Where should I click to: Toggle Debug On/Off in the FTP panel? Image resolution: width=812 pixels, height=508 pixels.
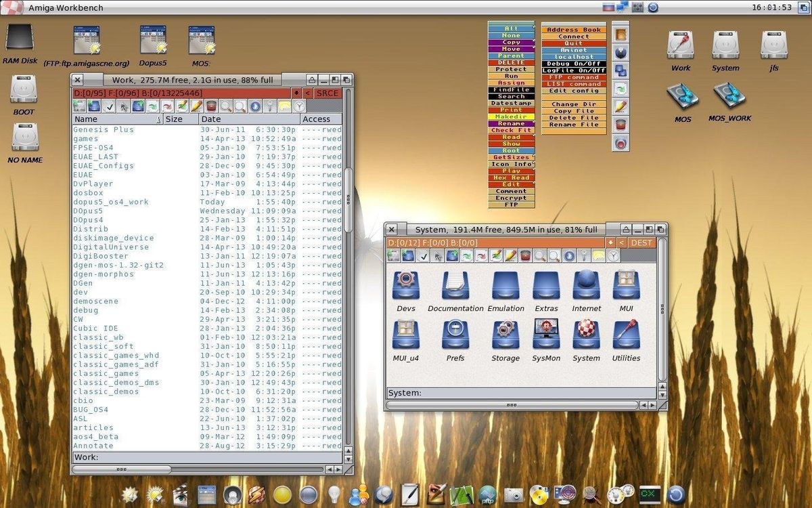click(x=572, y=62)
